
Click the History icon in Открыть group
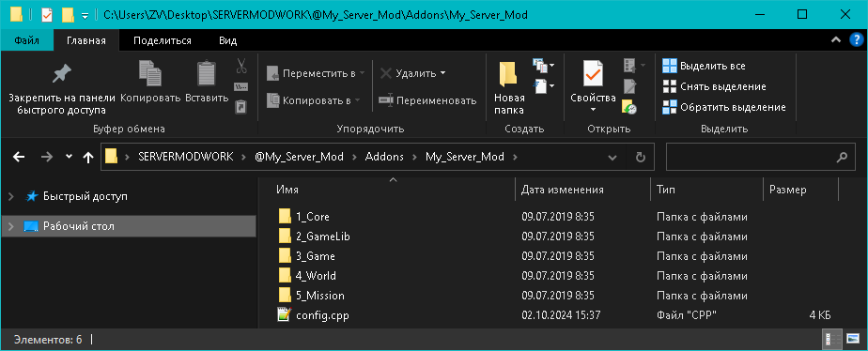[x=629, y=107]
